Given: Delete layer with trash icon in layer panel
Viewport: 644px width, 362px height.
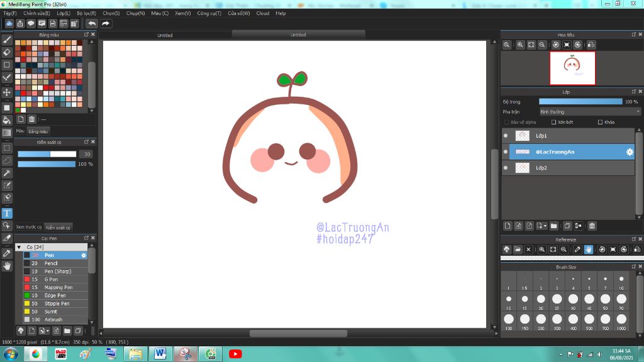Looking at the screenshot, I should [x=592, y=226].
